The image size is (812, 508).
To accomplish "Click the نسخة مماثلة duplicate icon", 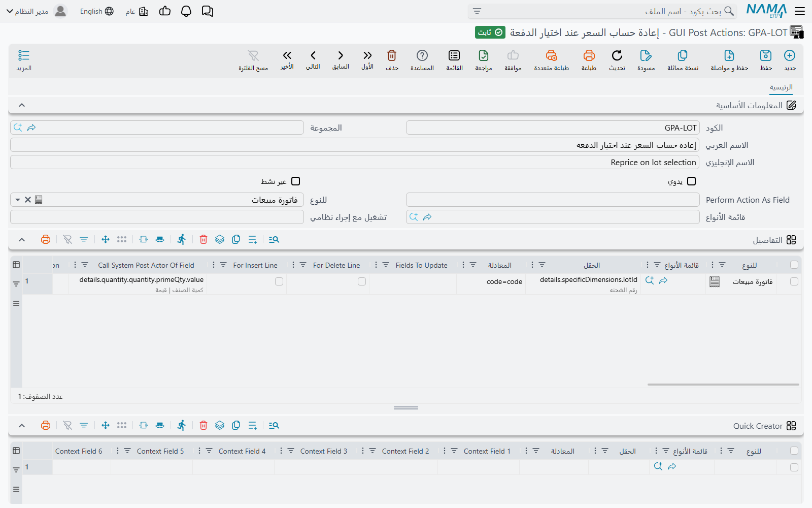I will 683,55.
